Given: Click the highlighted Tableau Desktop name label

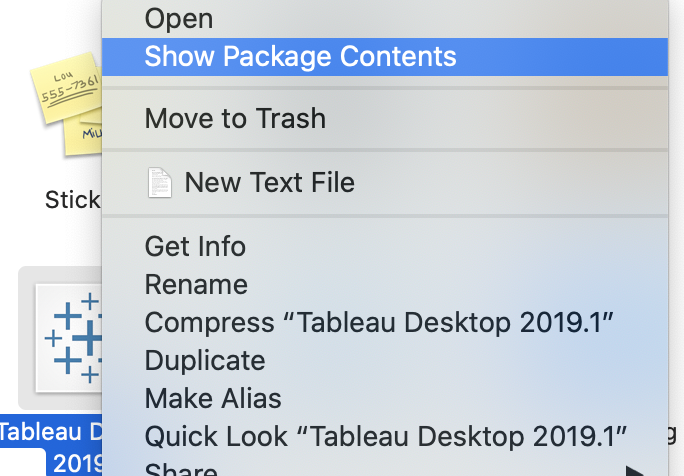Looking at the screenshot, I should pyautogui.click(x=51, y=446).
